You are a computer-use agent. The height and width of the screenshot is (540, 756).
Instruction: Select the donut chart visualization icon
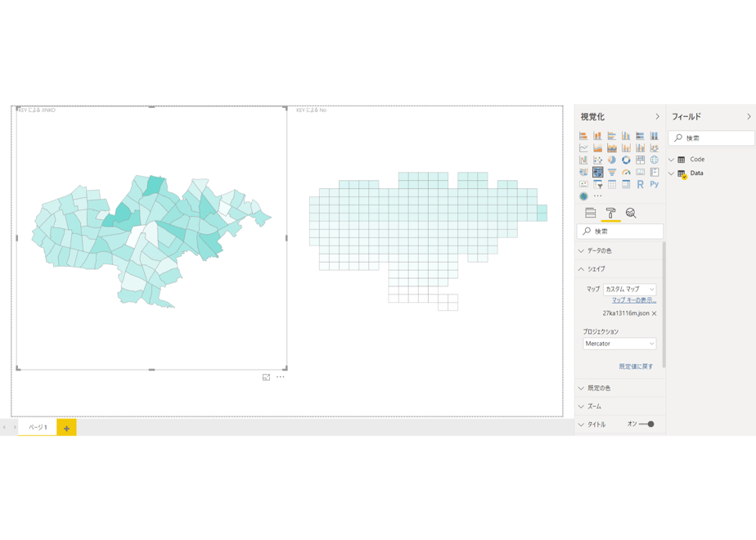click(626, 160)
